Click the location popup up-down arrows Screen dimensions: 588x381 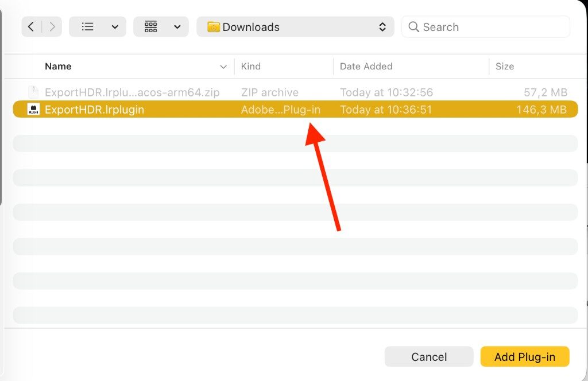382,26
